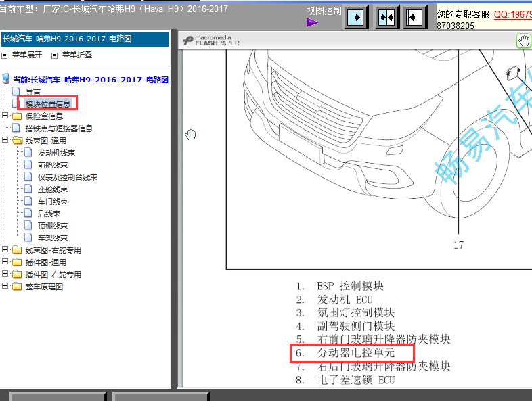
Task: Collapse the 线束图-通用 folder node
Action: coord(5,140)
